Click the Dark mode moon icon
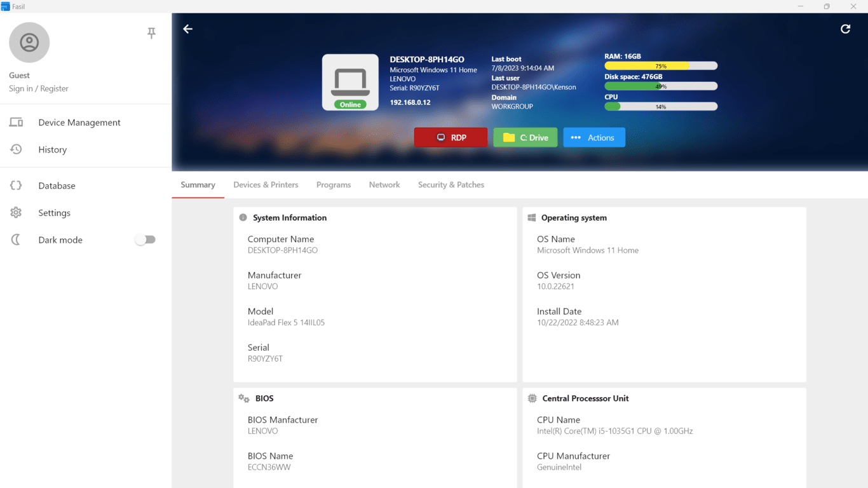This screenshot has width=868, height=488. click(16, 240)
